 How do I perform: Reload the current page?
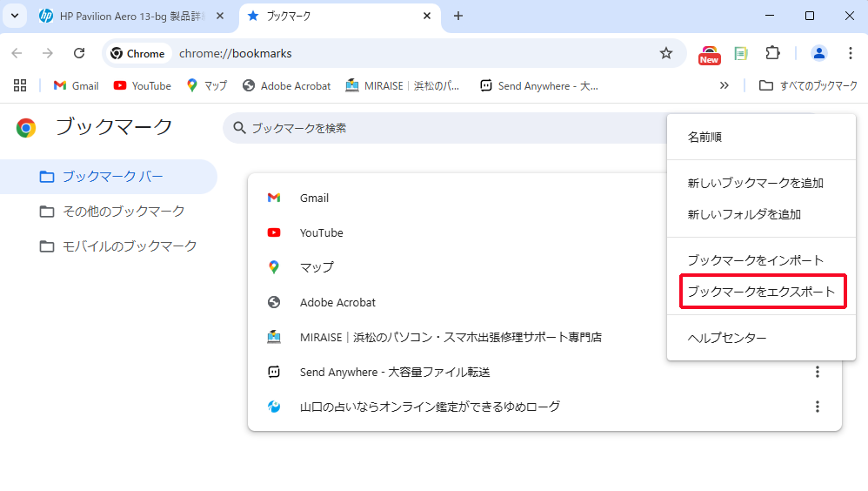pyautogui.click(x=79, y=53)
